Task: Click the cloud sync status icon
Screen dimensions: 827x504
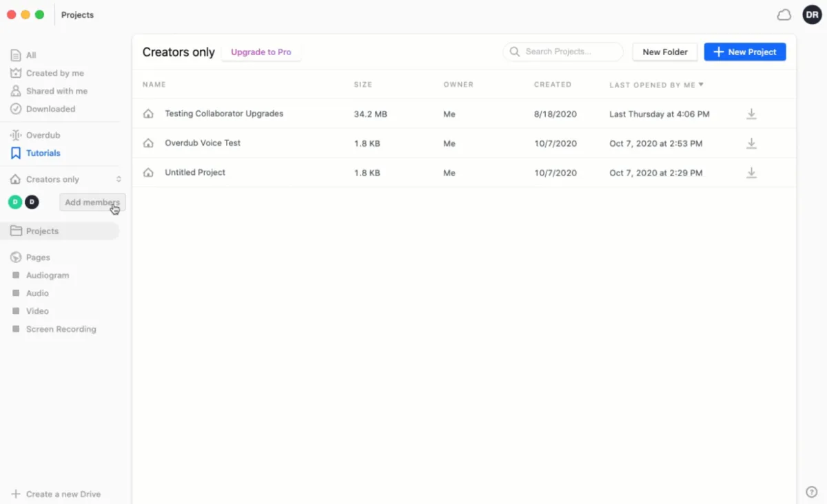Action: (x=784, y=15)
